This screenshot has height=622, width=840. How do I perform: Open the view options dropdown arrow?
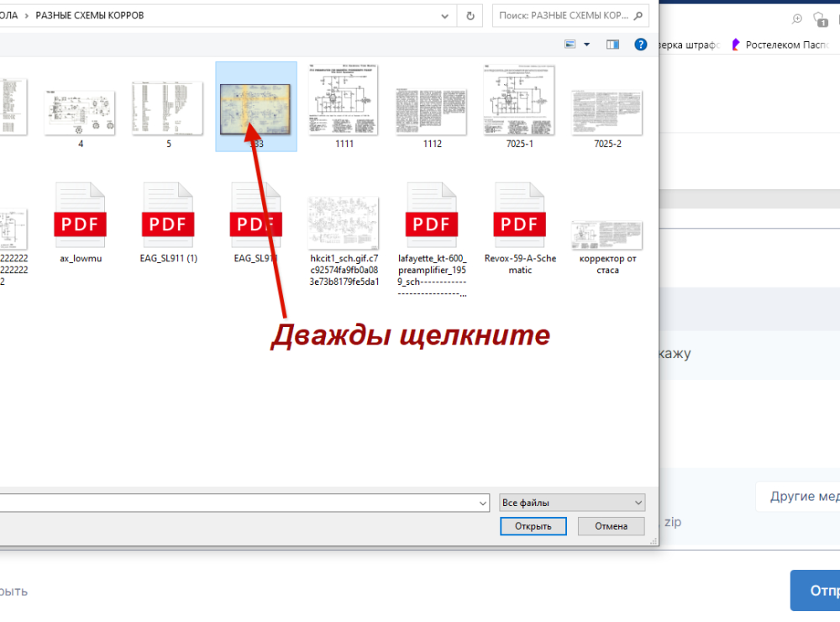(586, 45)
